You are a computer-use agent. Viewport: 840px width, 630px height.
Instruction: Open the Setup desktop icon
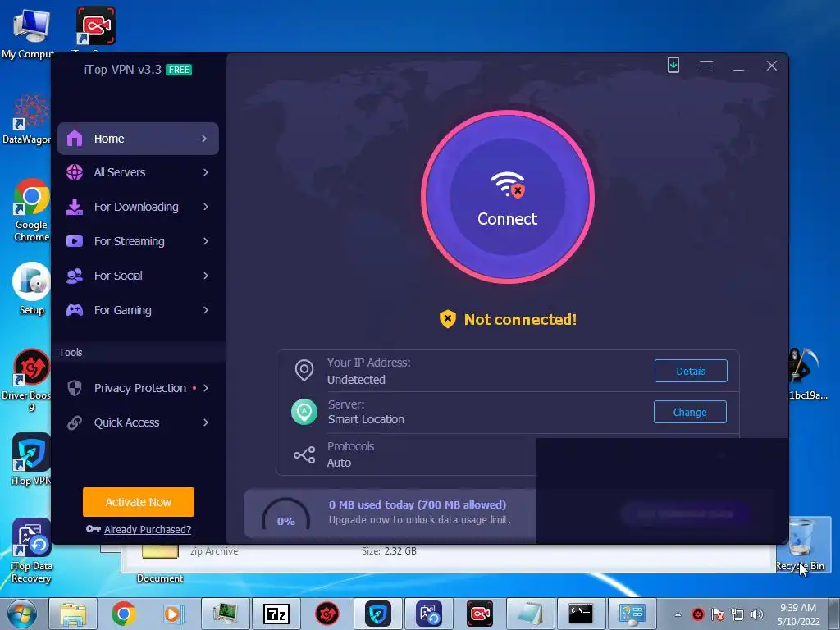(x=31, y=289)
